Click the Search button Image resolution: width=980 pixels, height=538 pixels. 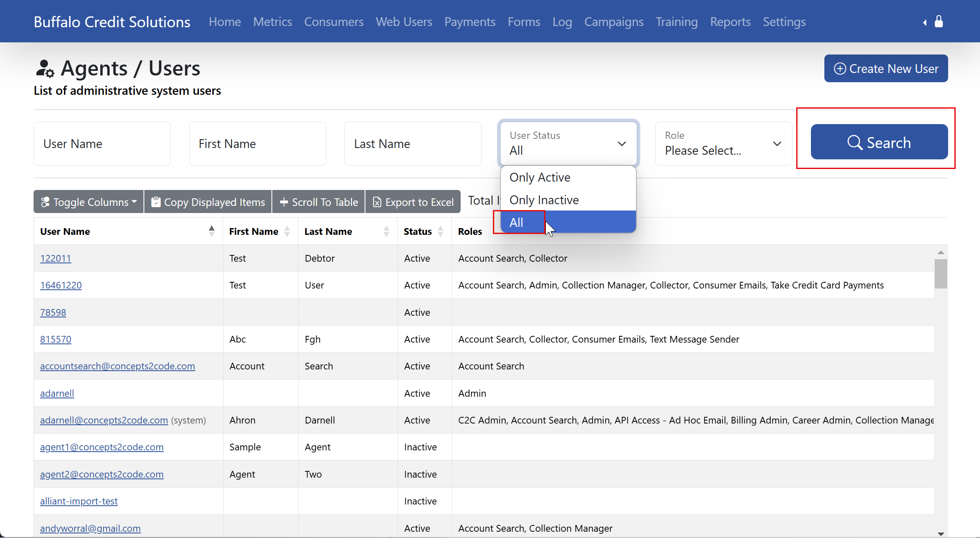pyautogui.click(x=879, y=142)
